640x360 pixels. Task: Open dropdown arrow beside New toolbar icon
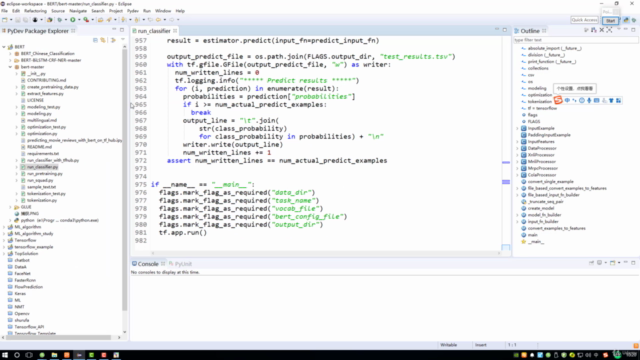[11, 20]
